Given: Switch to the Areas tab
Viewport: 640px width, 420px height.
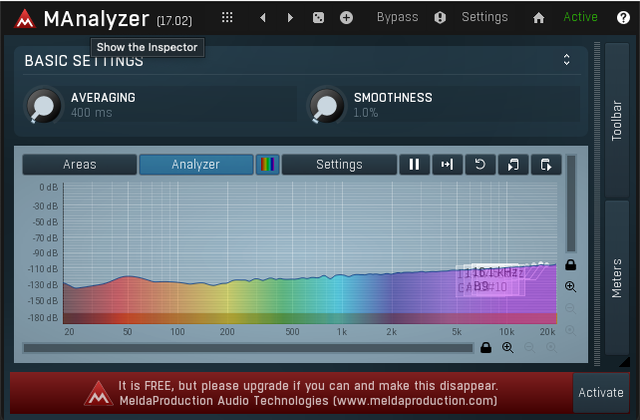Looking at the screenshot, I should (x=80, y=164).
